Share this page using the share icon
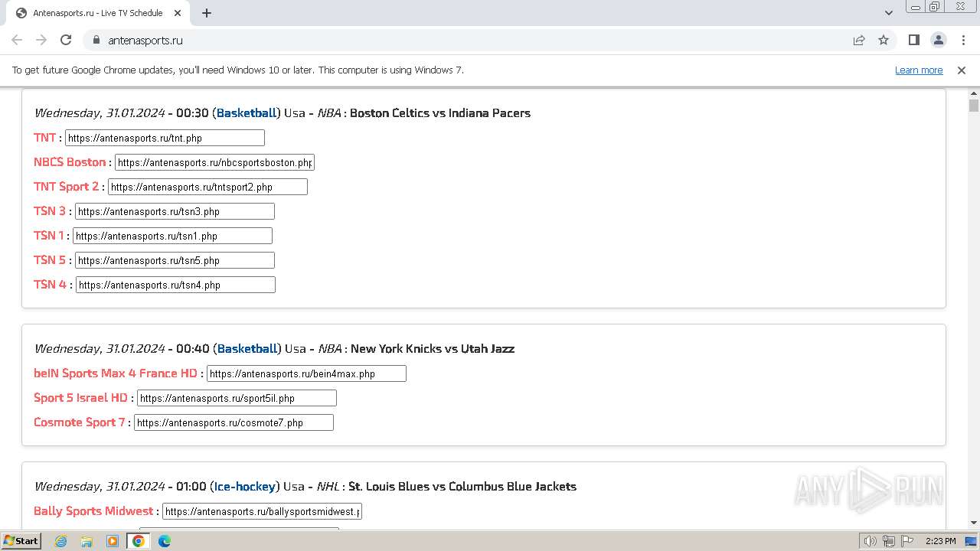Viewport: 980px width, 551px height. [x=859, y=40]
